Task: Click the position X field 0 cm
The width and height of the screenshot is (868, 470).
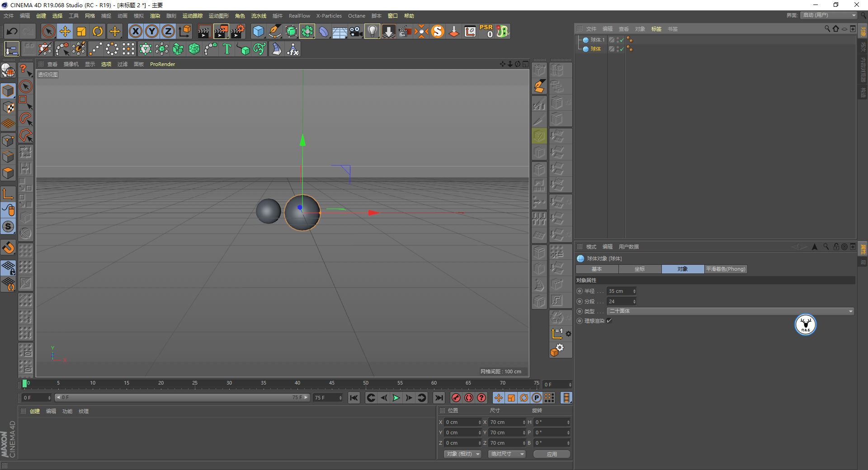Action: pos(463,422)
